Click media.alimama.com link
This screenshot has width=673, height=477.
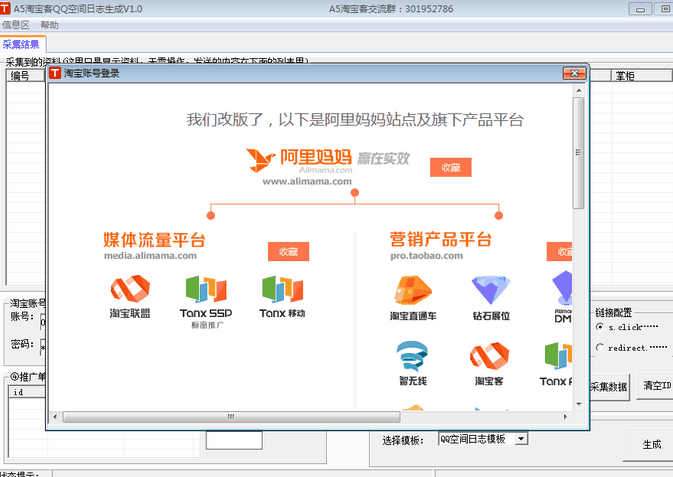[150, 256]
